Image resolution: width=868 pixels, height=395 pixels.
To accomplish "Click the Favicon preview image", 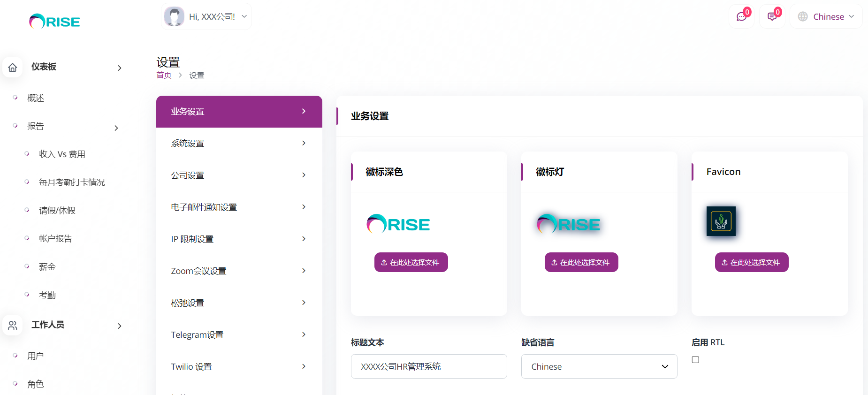I will click(x=721, y=221).
